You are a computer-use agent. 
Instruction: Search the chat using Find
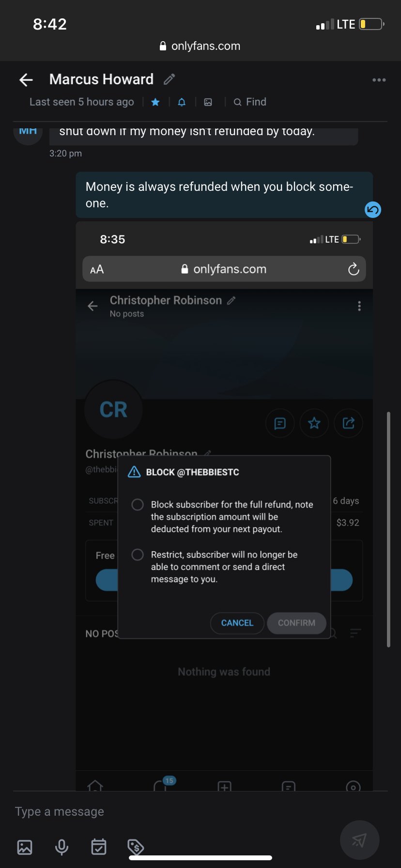click(x=250, y=102)
